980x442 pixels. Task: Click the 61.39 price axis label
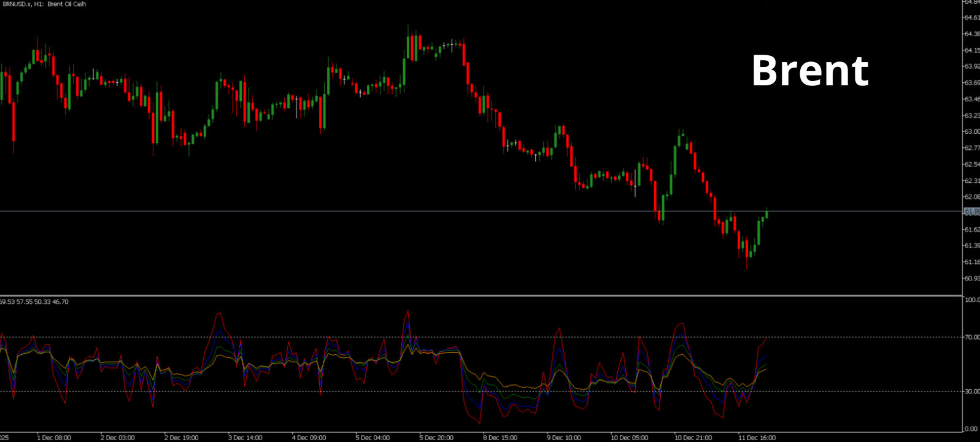click(x=972, y=246)
